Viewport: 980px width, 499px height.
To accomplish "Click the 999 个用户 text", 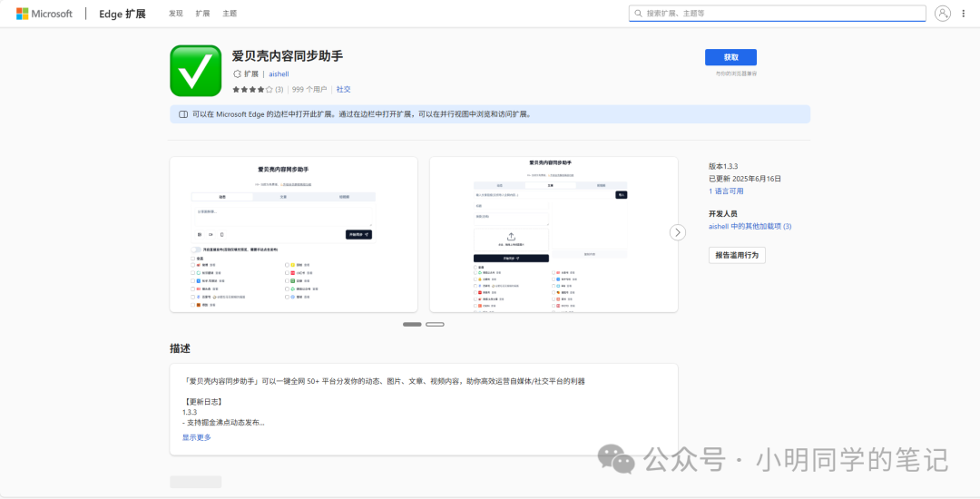I will click(x=309, y=89).
